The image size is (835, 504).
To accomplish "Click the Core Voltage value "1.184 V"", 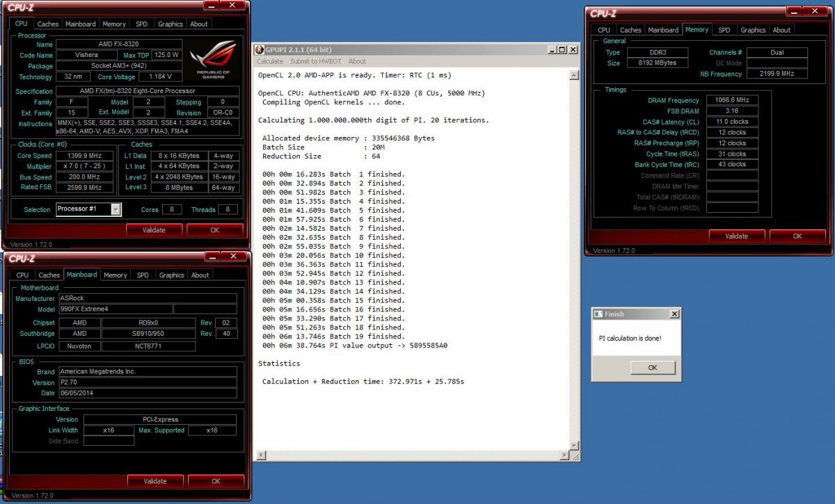I will point(159,76).
